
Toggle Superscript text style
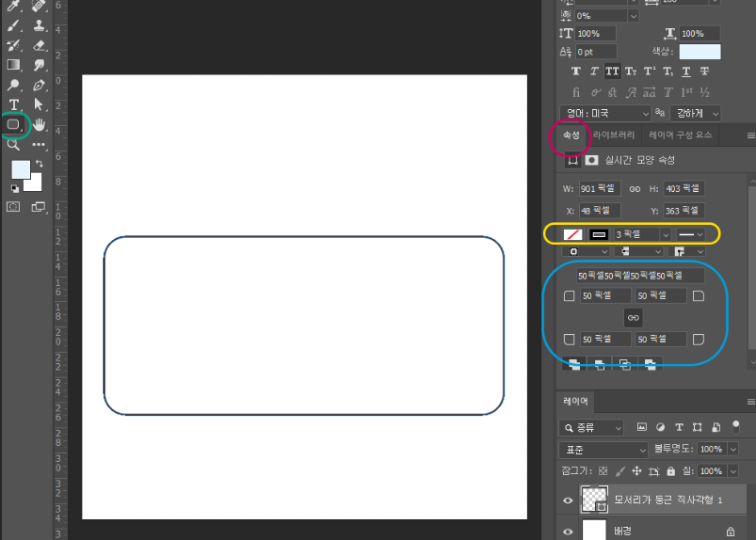coord(650,71)
